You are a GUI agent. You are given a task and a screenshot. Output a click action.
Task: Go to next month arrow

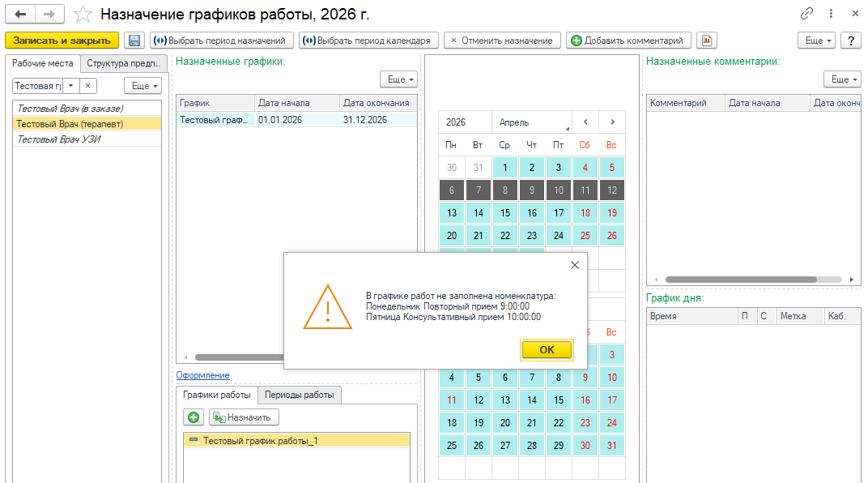point(612,122)
